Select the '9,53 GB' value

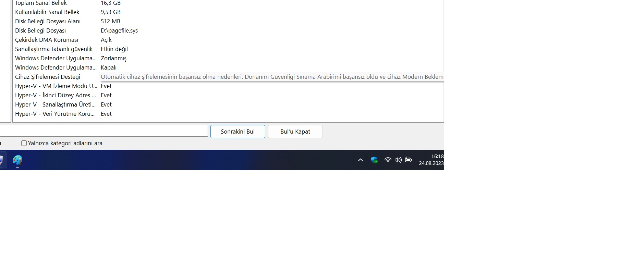(111, 12)
